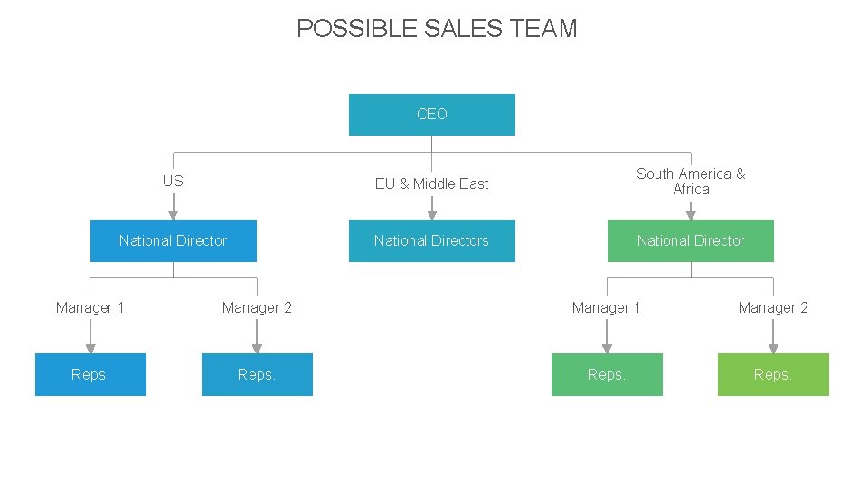Click the Manager 2 label under US
The image size is (868, 488).
click(x=257, y=307)
